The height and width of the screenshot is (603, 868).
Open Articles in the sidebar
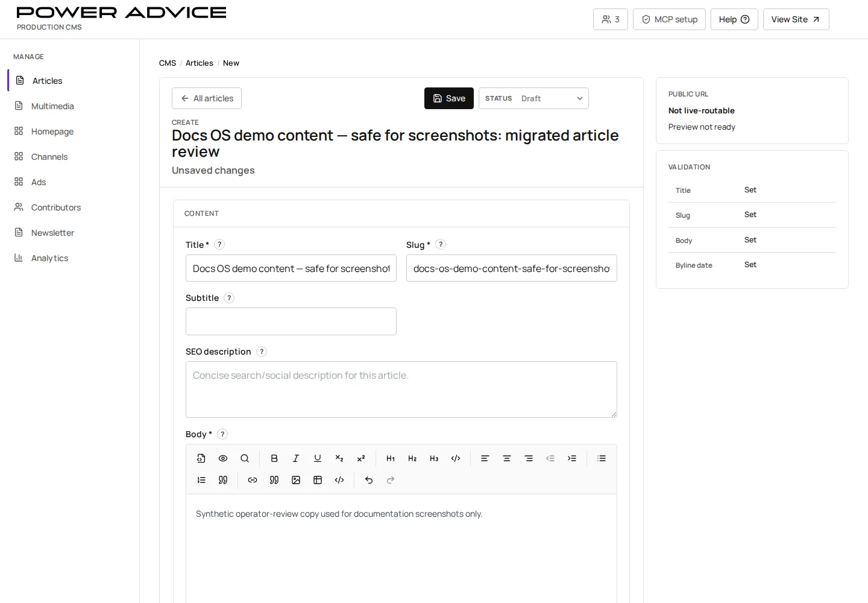tap(69, 81)
